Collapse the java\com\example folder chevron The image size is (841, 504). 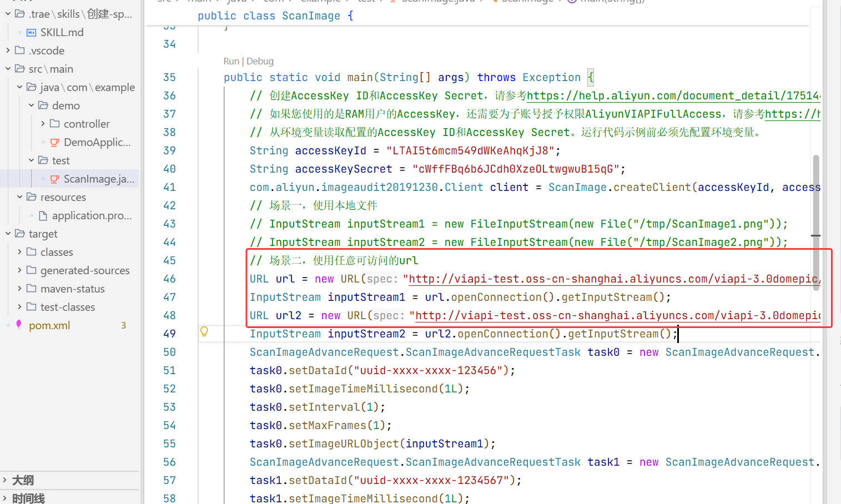tap(19, 87)
